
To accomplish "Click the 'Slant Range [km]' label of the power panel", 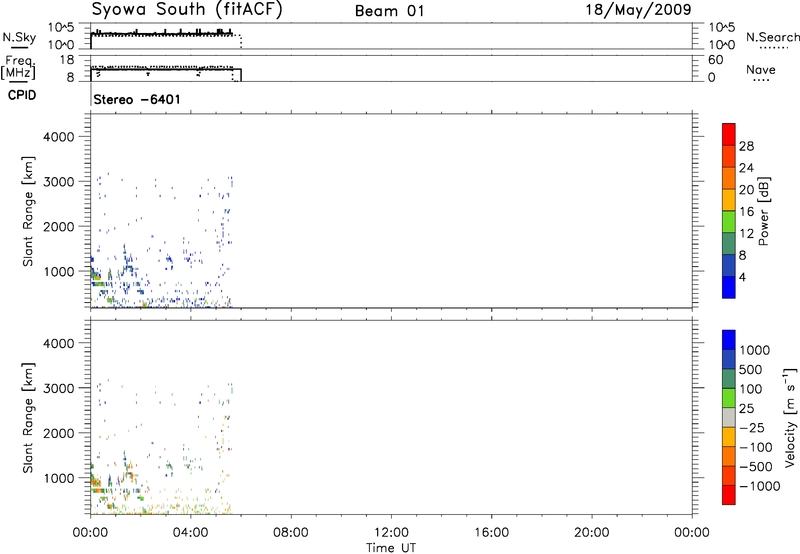I will coord(28,211).
